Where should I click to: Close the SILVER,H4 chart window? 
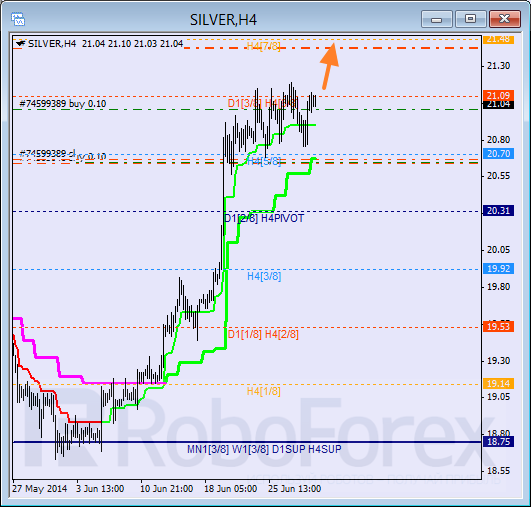(x=505, y=19)
